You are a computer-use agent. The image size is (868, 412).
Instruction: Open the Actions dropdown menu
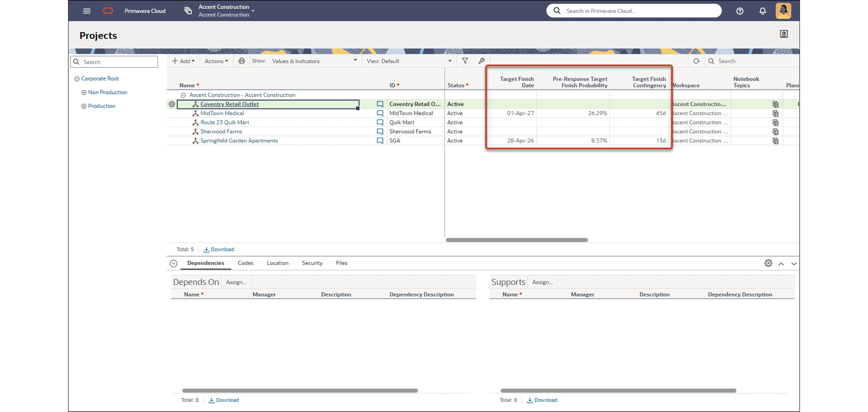coord(216,61)
